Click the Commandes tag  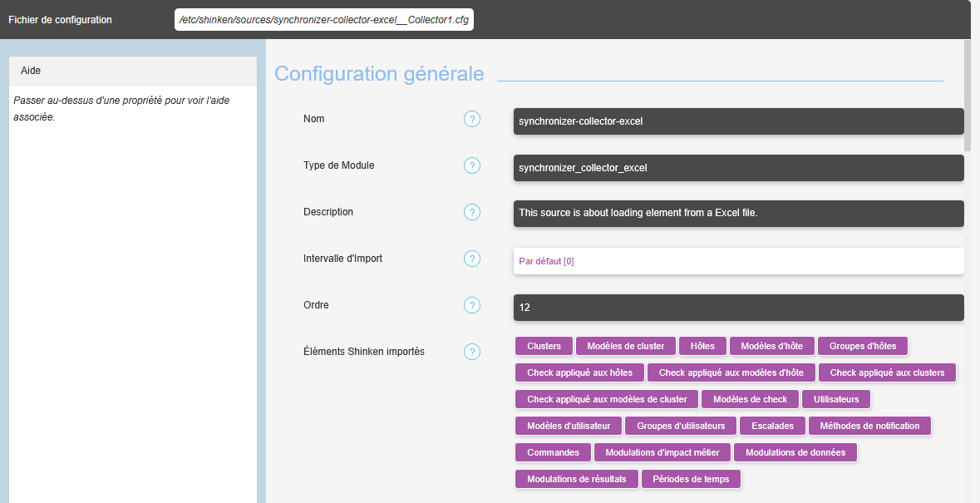click(x=553, y=452)
